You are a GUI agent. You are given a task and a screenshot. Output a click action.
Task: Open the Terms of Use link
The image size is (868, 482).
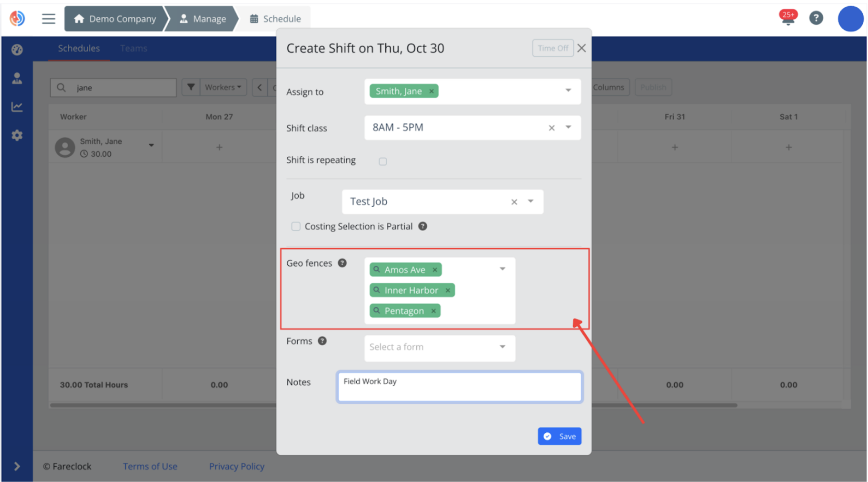point(150,466)
